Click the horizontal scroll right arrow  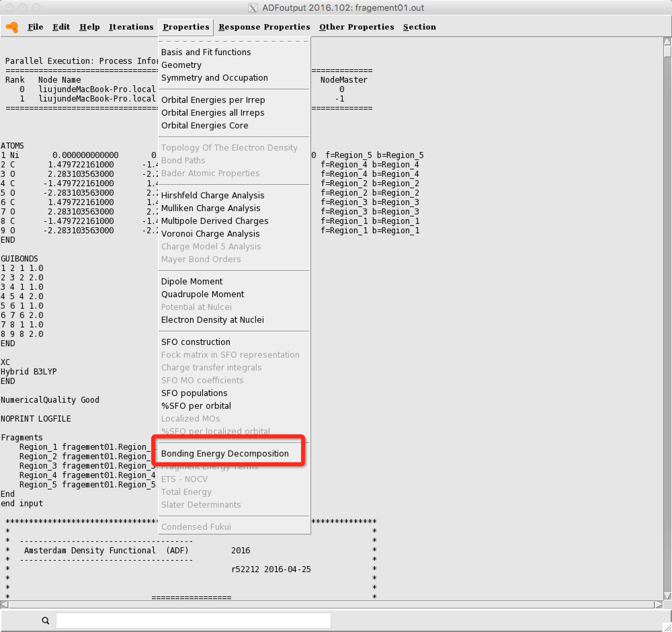click(659, 604)
